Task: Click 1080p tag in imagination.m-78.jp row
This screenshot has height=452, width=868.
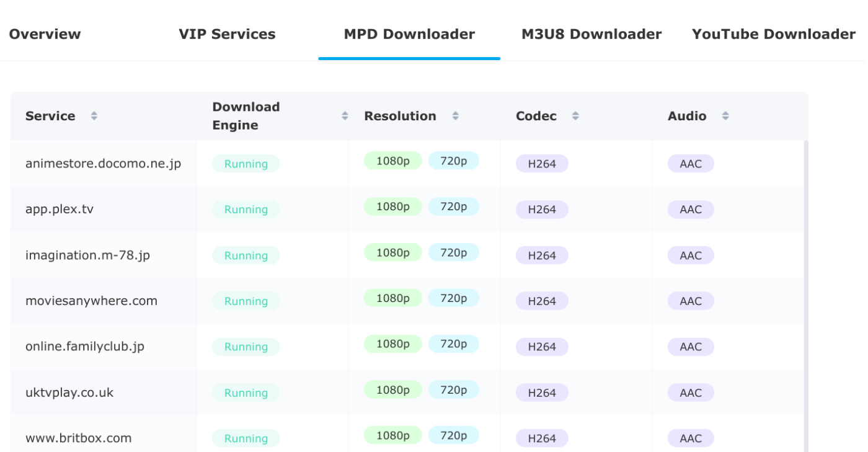Action: click(x=393, y=252)
